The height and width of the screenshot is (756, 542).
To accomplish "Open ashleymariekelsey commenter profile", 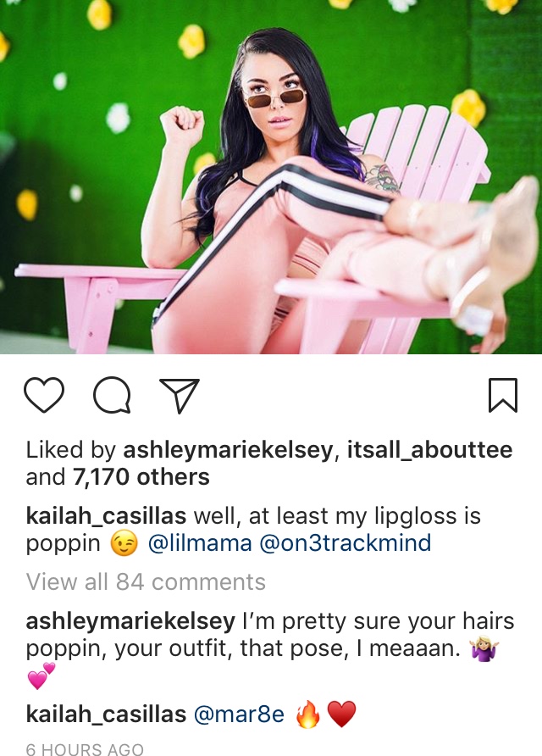I will 130,621.
